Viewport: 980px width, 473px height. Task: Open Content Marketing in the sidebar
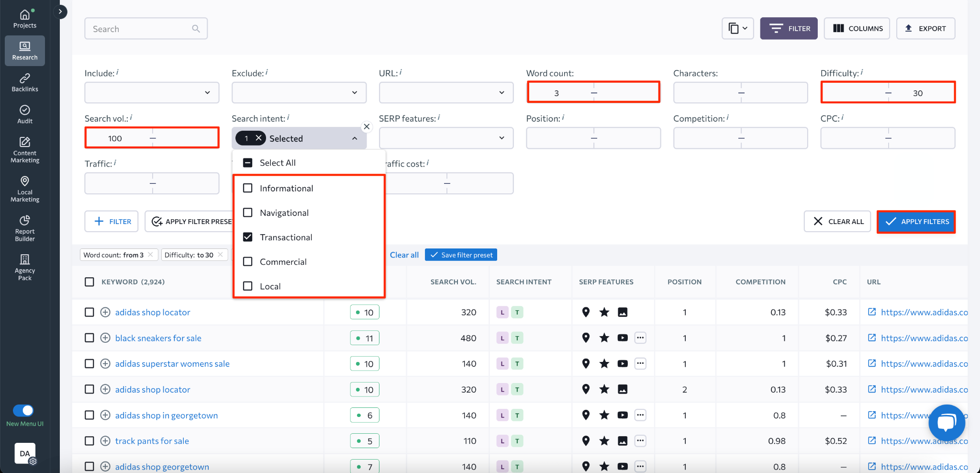pyautogui.click(x=24, y=148)
